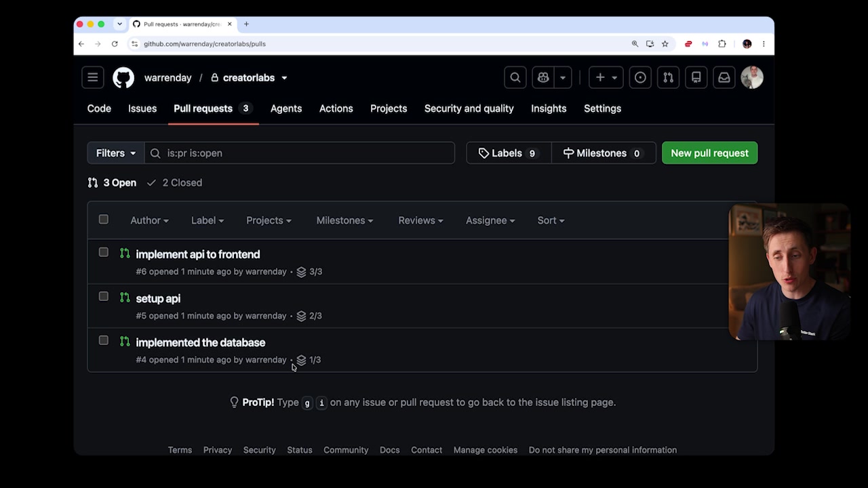Expand the Reviews filter dropdown

point(420,220)
